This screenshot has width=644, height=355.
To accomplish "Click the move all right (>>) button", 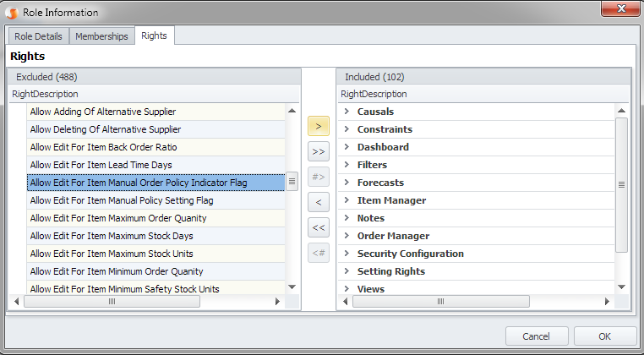I will (318, 152).
